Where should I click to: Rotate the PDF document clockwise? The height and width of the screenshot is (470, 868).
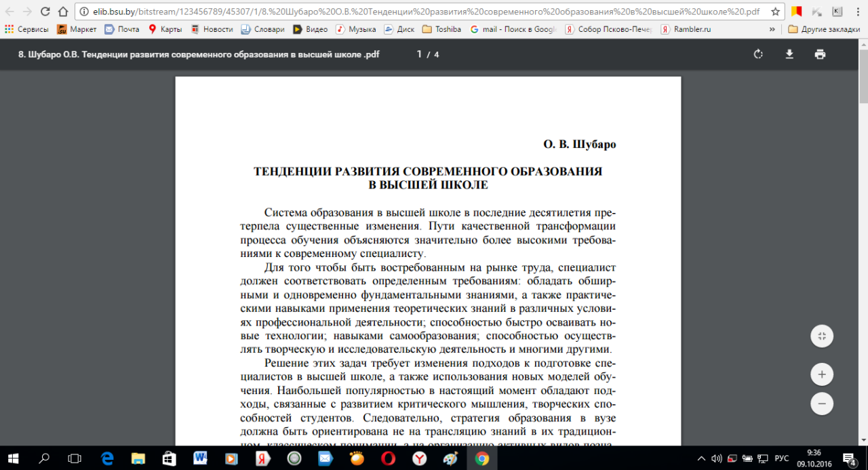pos(758,54)
